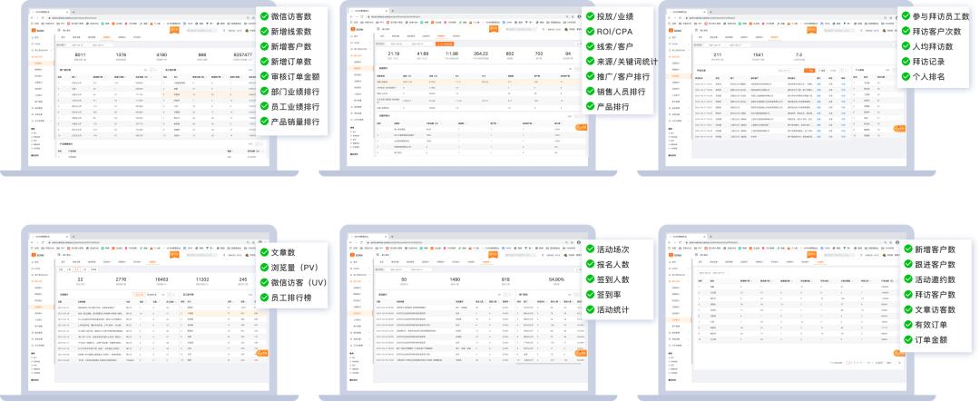Click the green check beside 浏览量（PV）
This screenshot has height=401, width=980.
point(265,269)
